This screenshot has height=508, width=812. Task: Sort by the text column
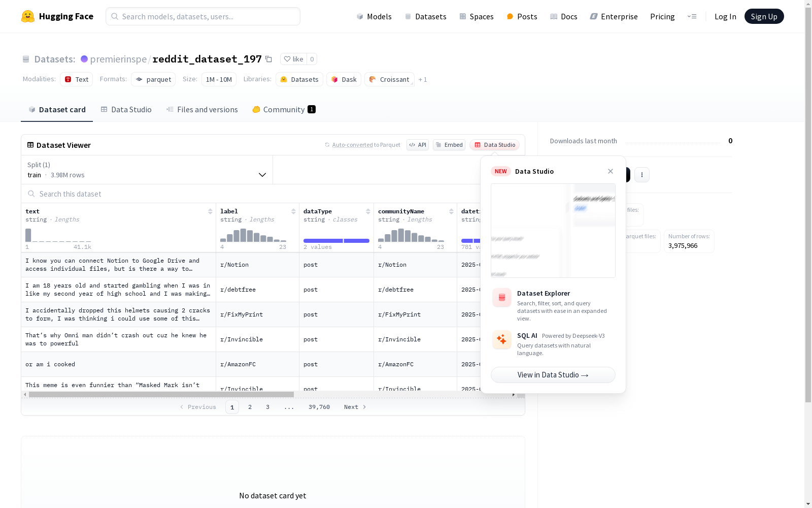210,211
